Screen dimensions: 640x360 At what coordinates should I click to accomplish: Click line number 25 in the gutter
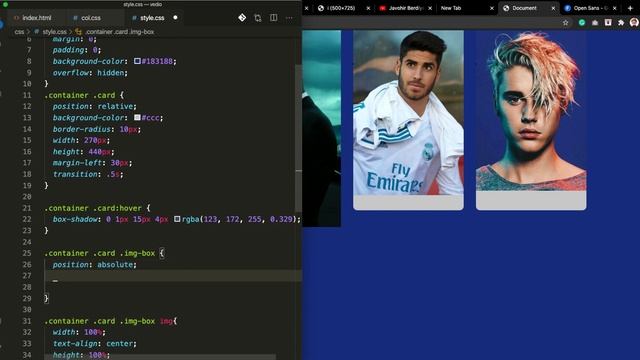coord(27,253)
